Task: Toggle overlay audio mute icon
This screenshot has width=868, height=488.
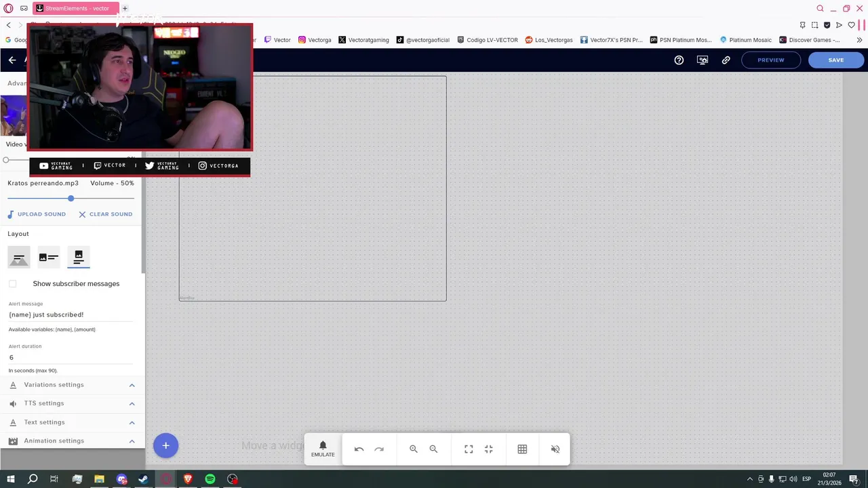Action: point(555,449)
